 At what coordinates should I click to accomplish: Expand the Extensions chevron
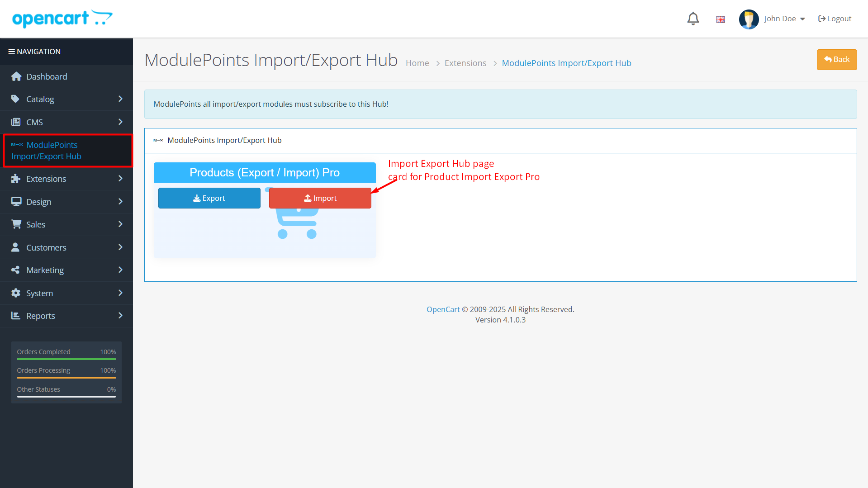(120, 178)
